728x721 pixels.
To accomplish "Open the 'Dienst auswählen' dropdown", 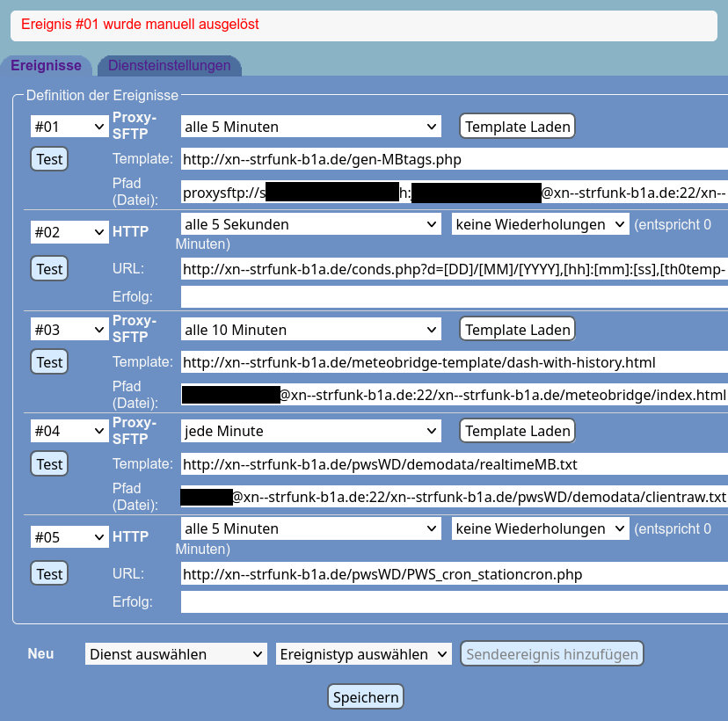I will pyautogui.click(x=176, y=654).
